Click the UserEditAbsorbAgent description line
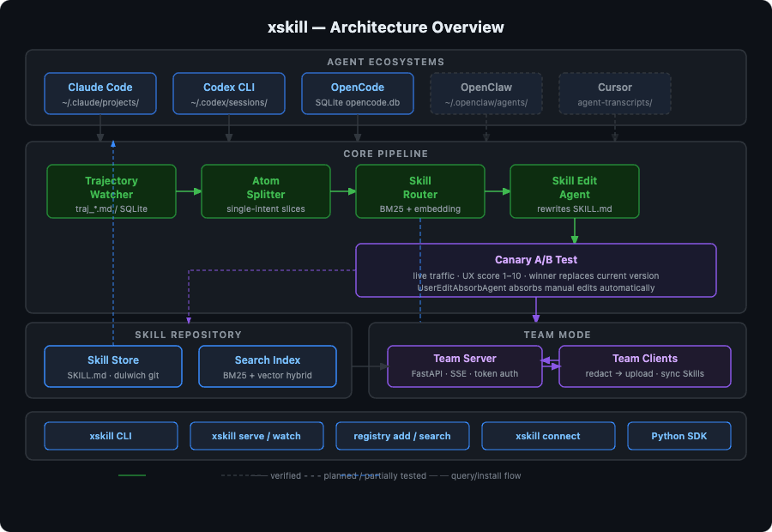The height and width of the screenshot is (532, 772). pos(535,287)
